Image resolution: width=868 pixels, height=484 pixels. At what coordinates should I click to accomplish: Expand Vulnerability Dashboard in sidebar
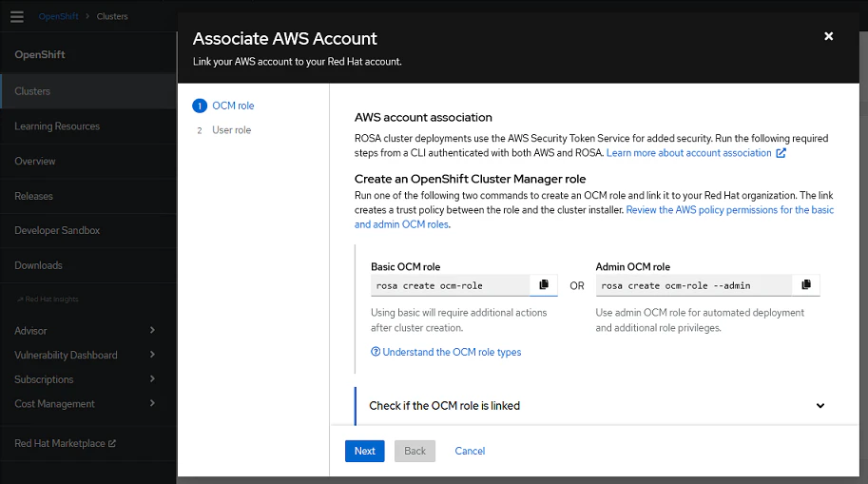click(x=153, y=356)
